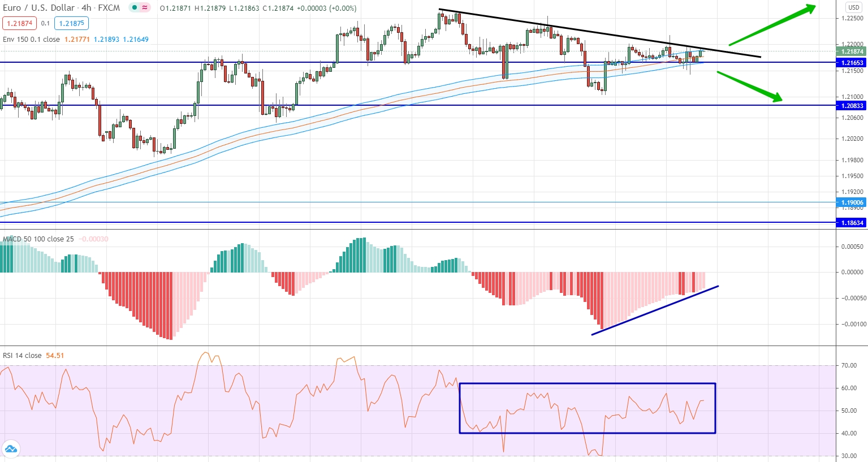
Task: Open the USD currency selector
Action: [x=853, y=7]
